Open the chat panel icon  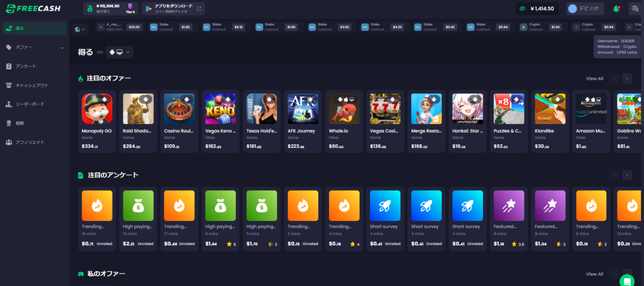pyautogui.click(x=634, y=9)
